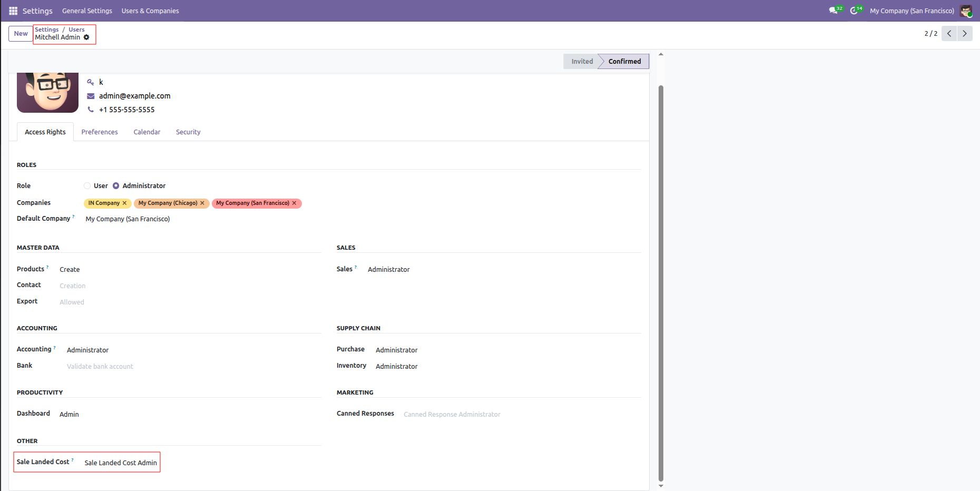
Task: Remove the My Company (San Francisco) tag
Action: [x=295, y=203]
